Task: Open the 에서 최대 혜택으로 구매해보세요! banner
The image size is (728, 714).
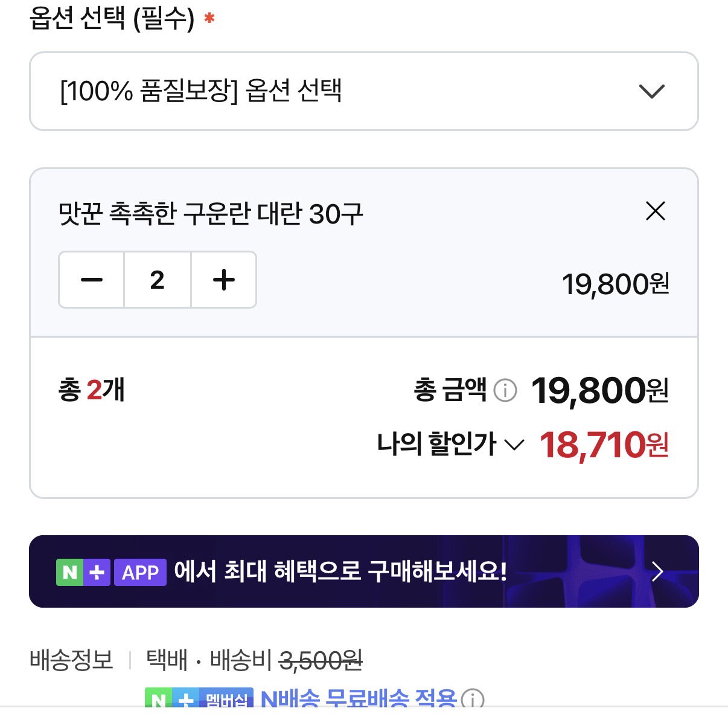Action: pos(363,571)
